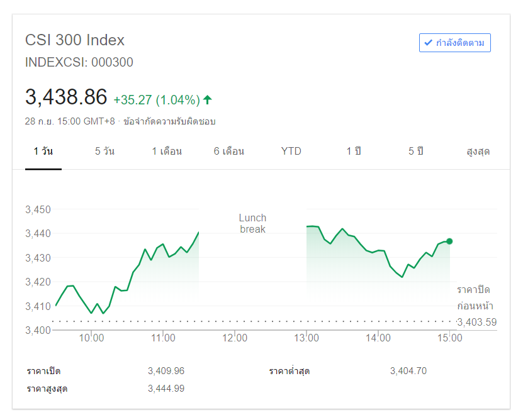Select the สูงสุด max range tab

(478, 152)
